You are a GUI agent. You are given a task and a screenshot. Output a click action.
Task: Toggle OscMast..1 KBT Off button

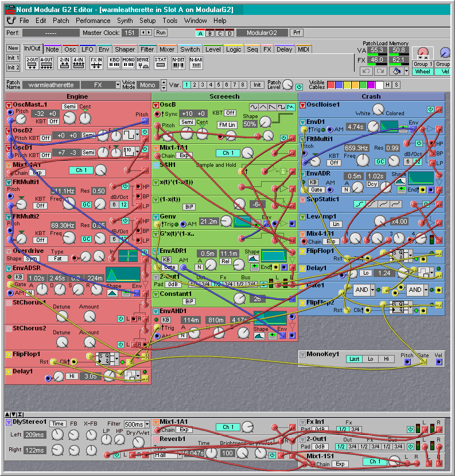tap(53, 122)
